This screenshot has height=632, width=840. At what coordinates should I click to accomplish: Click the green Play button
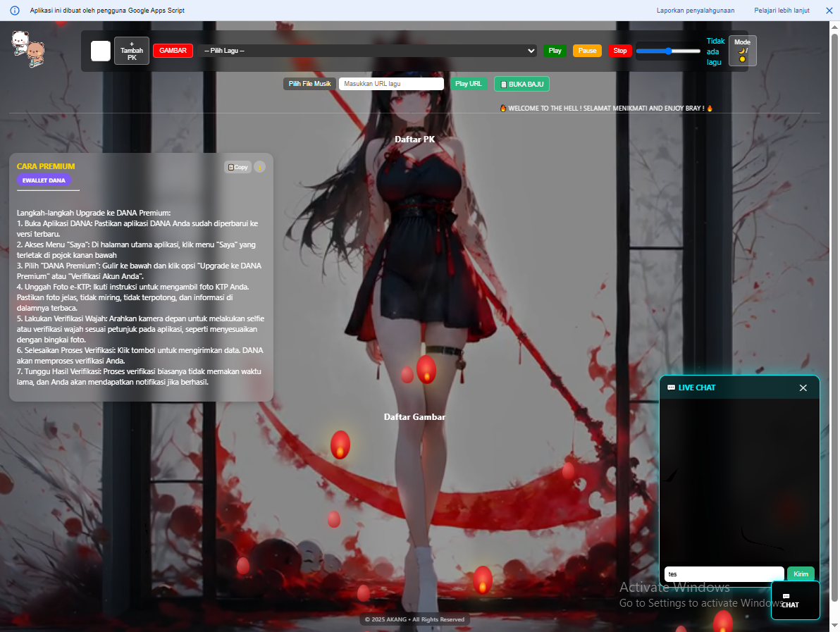555,50
